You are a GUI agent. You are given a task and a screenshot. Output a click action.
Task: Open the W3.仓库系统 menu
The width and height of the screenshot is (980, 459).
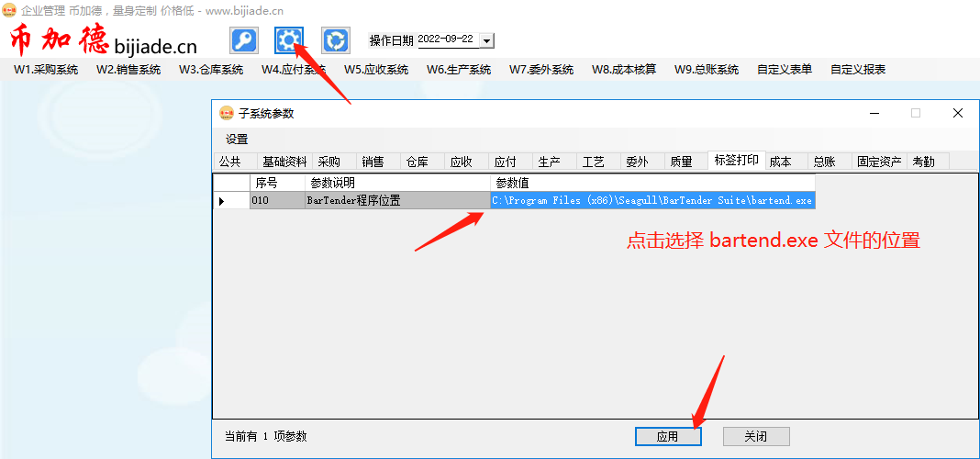[x=211, y=70]
